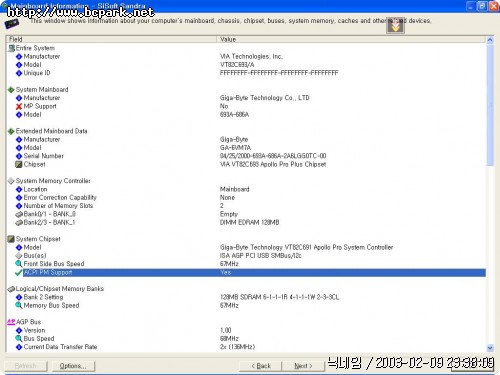
Task: Click the Memory Bus Speed magnifier icon
Action: 19,306
